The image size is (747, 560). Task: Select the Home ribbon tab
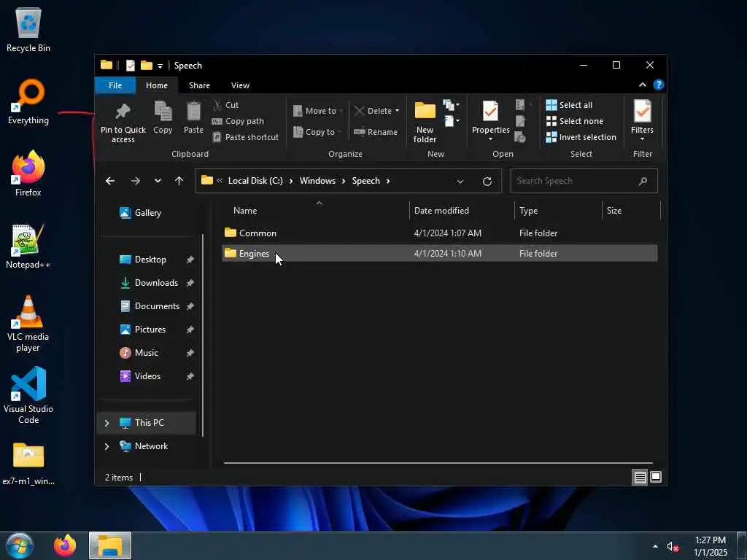coord(157,85)
